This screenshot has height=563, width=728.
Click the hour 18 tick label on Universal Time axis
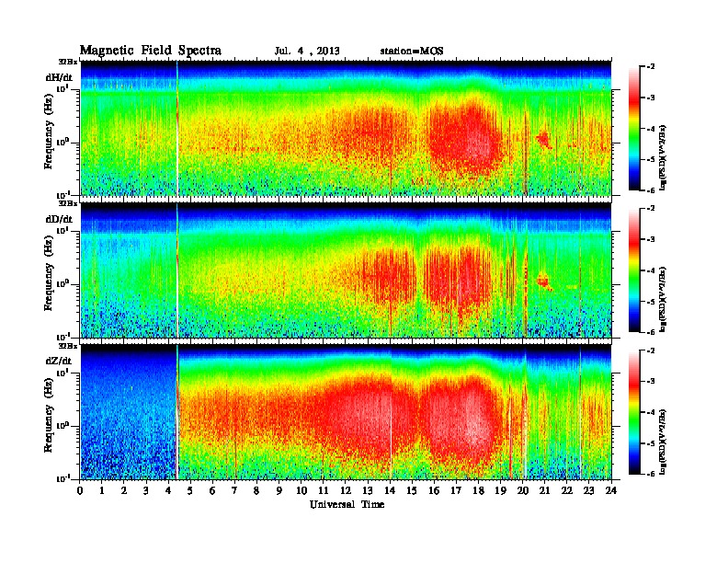479,490
